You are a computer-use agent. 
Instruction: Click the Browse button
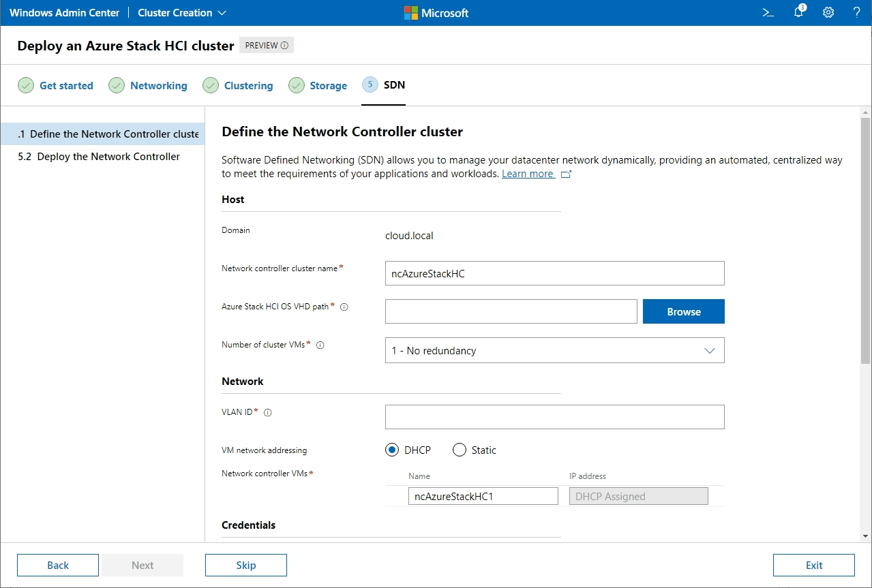(x=683, y=311)
